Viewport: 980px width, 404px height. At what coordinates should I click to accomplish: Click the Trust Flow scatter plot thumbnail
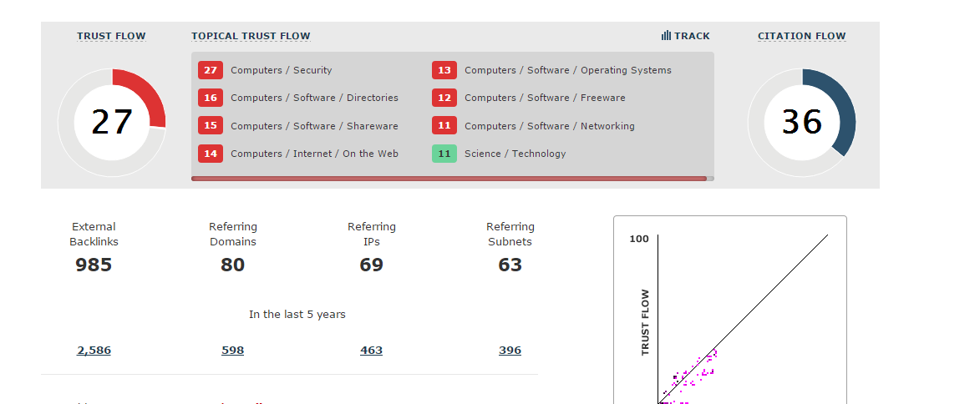click(x=730, y=311)
